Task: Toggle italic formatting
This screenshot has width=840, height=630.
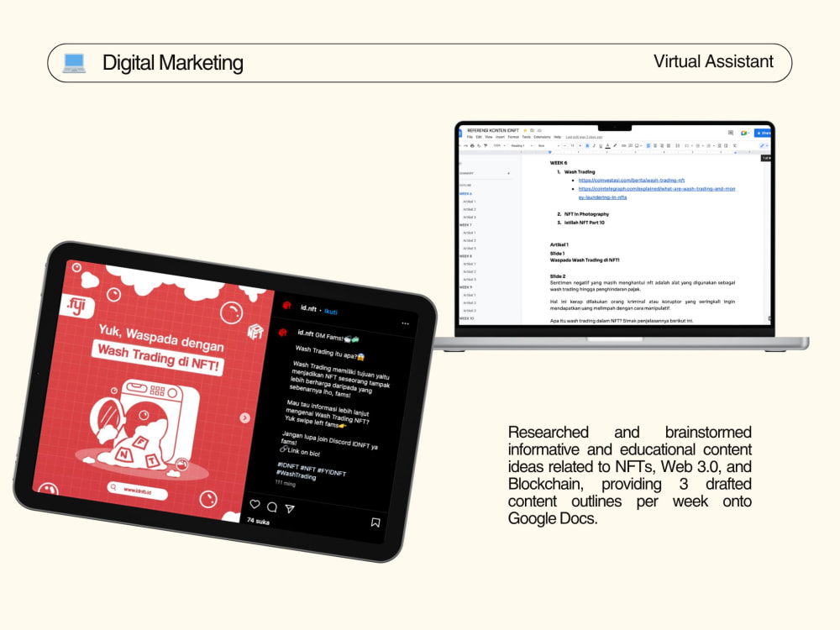Action: [594, 145]
